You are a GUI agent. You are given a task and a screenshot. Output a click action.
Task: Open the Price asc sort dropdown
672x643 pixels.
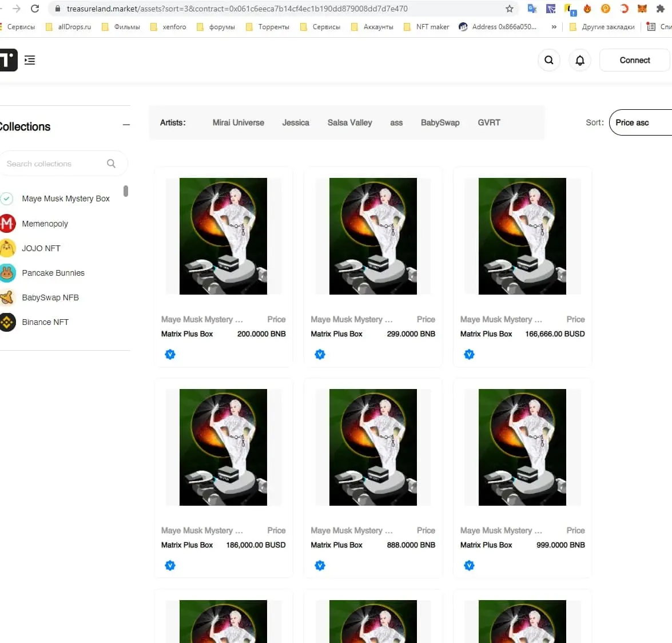(641, 122)
